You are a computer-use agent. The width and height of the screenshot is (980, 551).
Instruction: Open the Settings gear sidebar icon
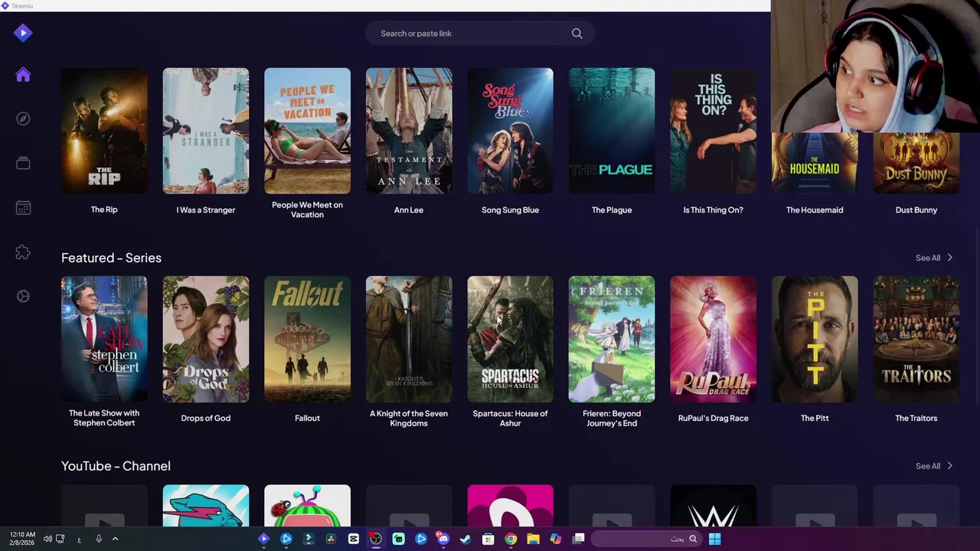(x=23, y=296)
